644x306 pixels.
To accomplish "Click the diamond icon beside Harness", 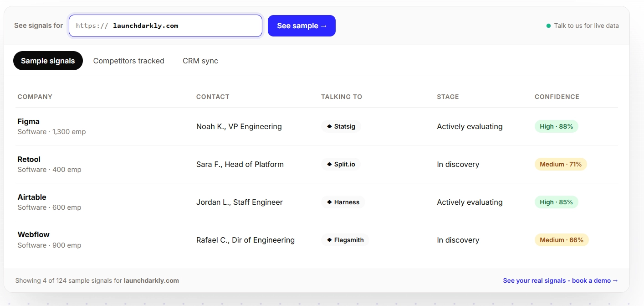I will (329, 202).
